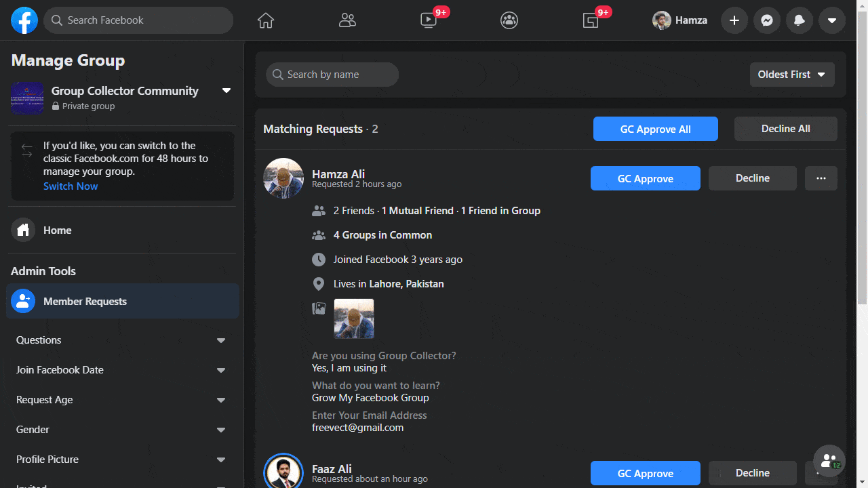Click the plus Create button
Viewport: 868px width, 488px height.
(x=734, y=21)
